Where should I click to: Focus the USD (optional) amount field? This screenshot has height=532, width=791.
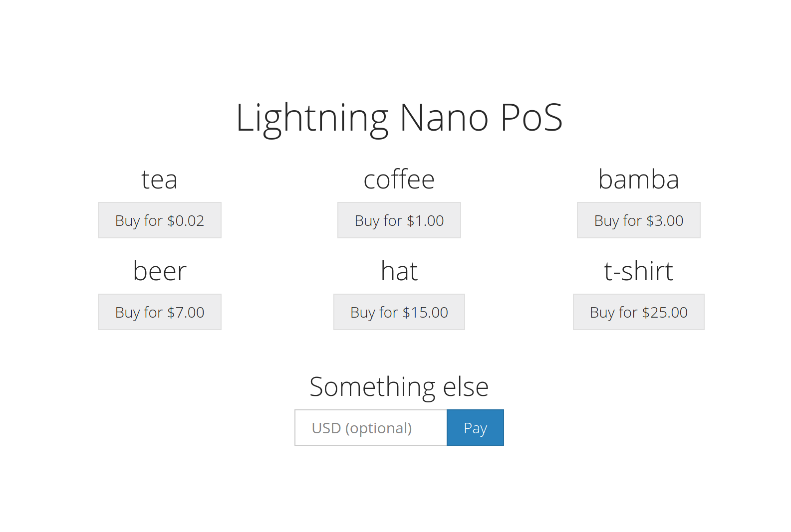click(371, 428)
